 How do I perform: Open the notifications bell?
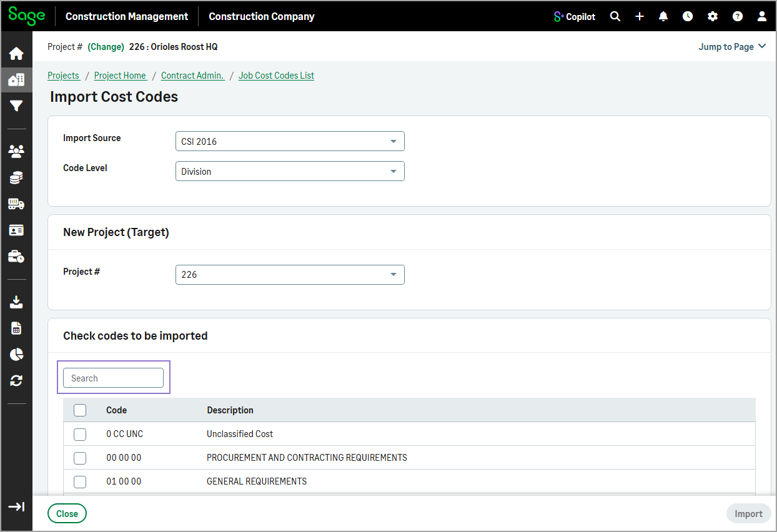[663, 16]
